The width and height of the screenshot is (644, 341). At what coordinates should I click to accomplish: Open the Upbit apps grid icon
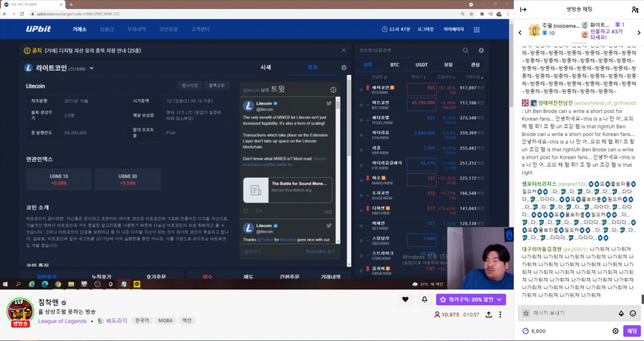click(477, 30)
